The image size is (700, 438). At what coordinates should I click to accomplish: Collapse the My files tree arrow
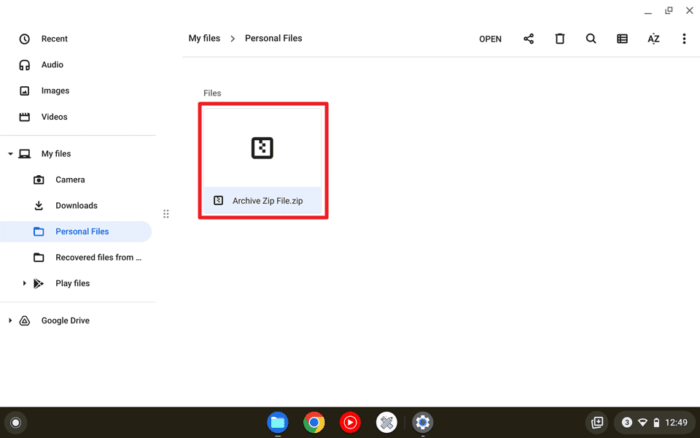[x=10, y=154]
